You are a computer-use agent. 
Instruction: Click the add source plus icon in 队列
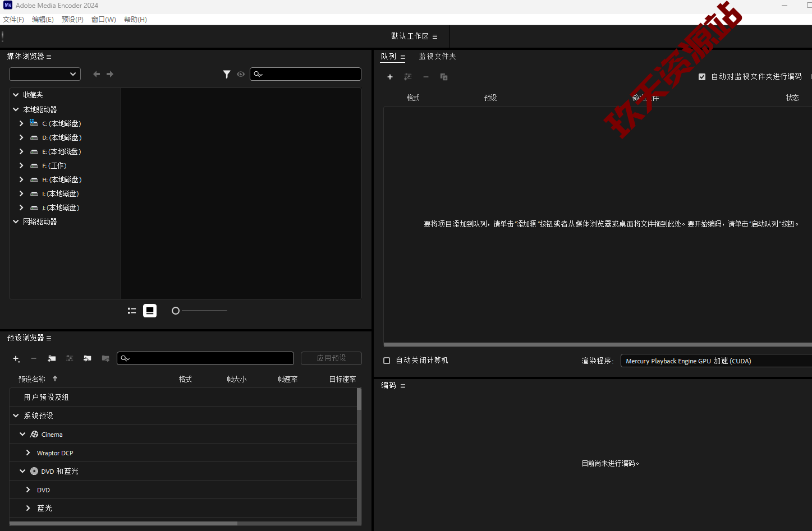coord(390,77)
